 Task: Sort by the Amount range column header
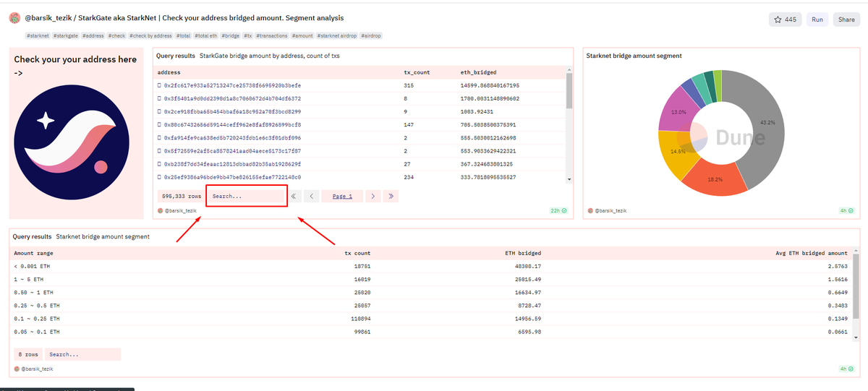point(34,253)
